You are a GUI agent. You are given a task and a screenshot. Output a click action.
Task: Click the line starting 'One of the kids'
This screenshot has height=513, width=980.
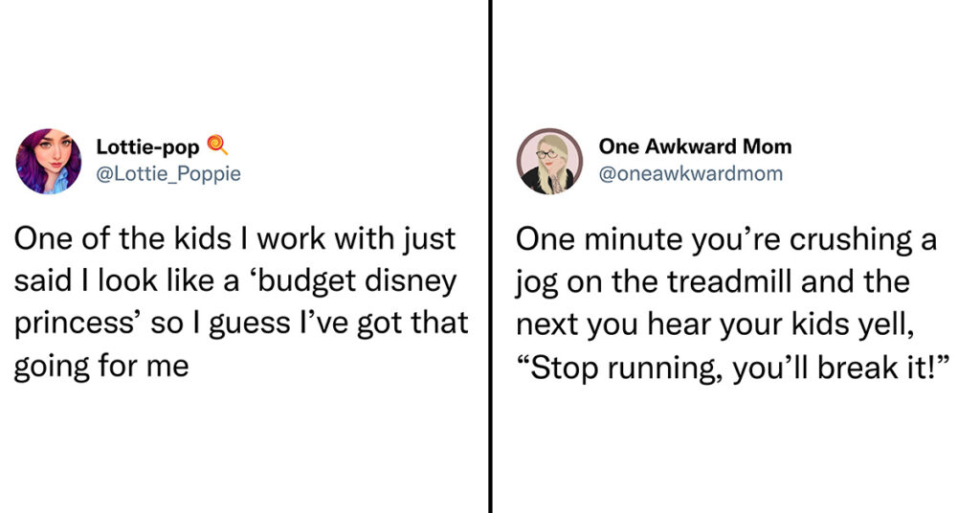coord(234,239)
